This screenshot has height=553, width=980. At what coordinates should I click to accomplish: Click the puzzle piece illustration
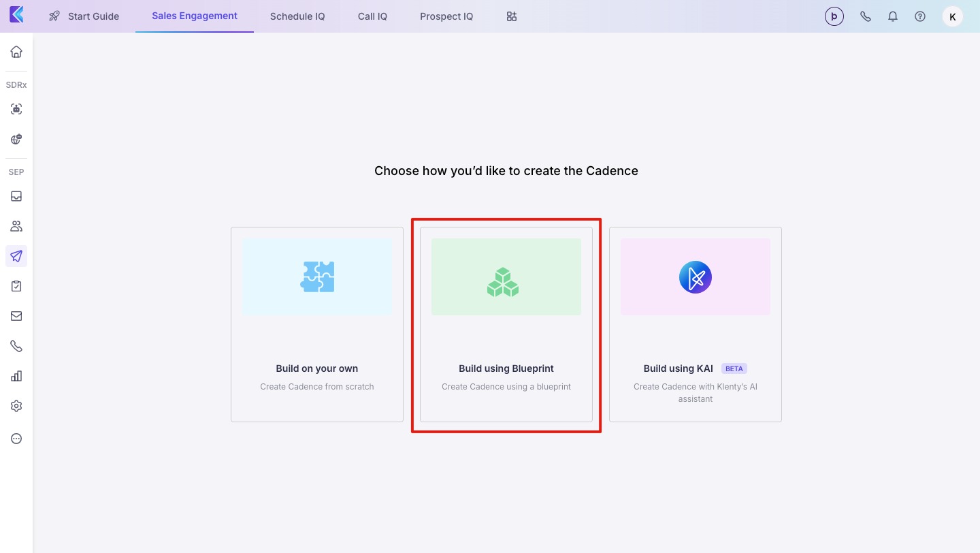pos(317,276)
